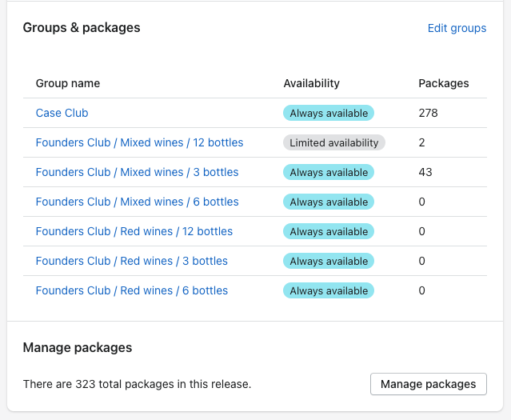This screenshot has height=420, width=511.
Task: Open the Case Club group
Action: pos(62,113)
